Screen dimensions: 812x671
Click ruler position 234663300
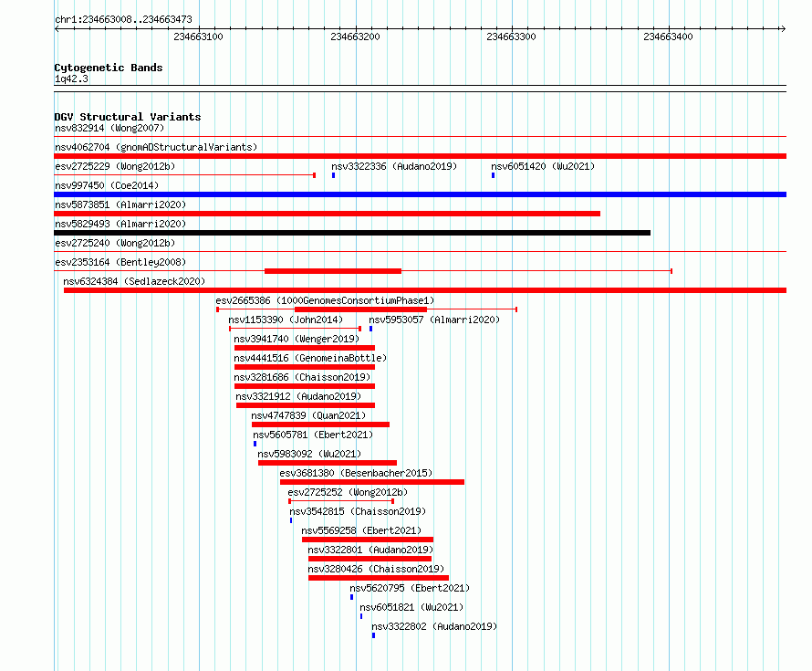pyautogui.click(x=511, y=37)
